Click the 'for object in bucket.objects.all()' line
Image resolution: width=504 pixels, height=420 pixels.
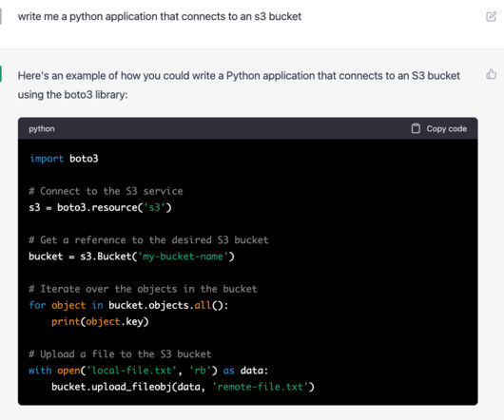(x=128, y=305)
